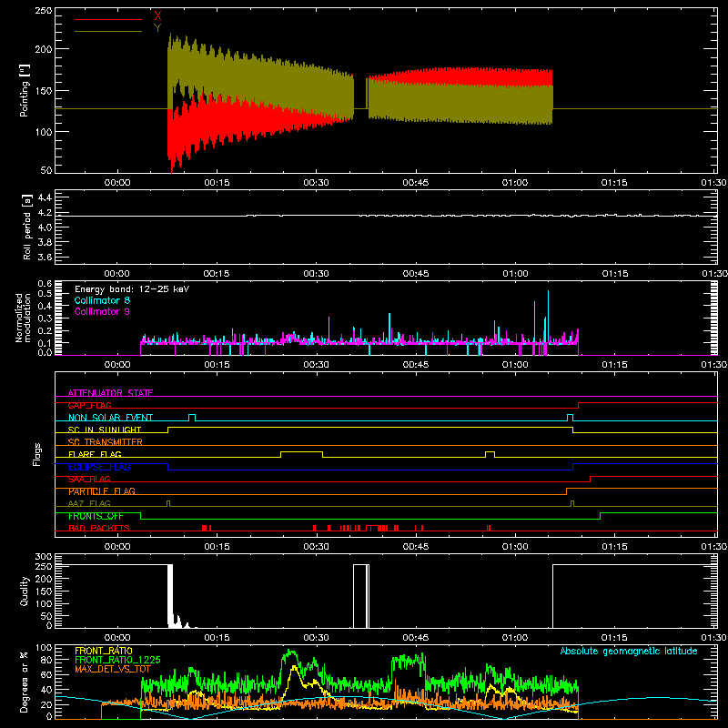Click the 4.4 tick on the Roll period axis

tap(45, 197)
